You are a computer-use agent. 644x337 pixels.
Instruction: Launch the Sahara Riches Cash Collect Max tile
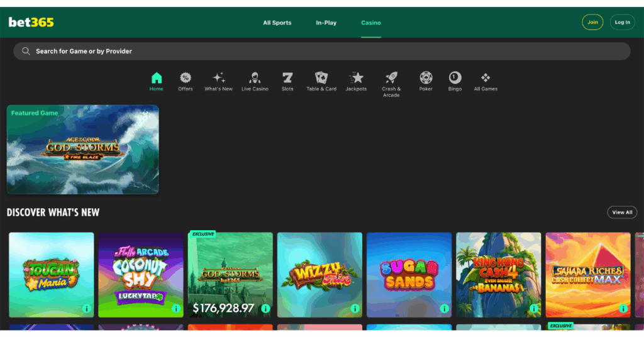click(588, 275)
